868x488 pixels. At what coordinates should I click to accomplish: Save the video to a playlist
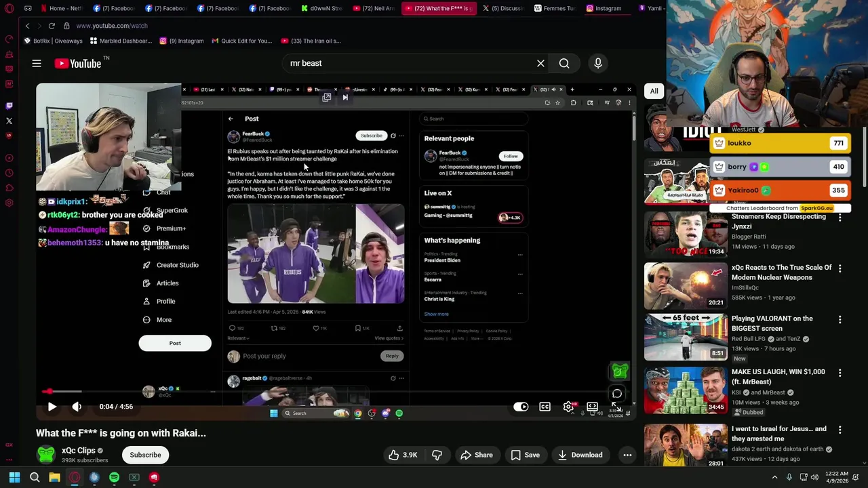[x=525, y=455]
